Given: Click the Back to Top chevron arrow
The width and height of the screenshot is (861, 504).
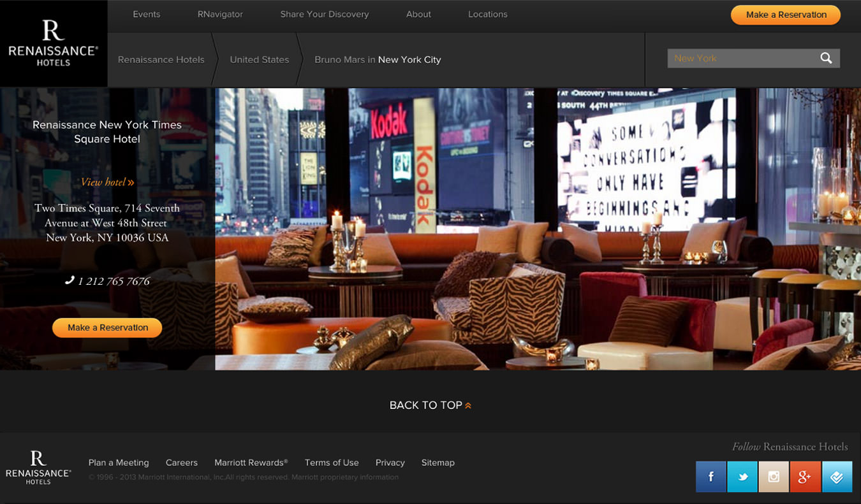Looking at the screenshot, I should (469, 405).
